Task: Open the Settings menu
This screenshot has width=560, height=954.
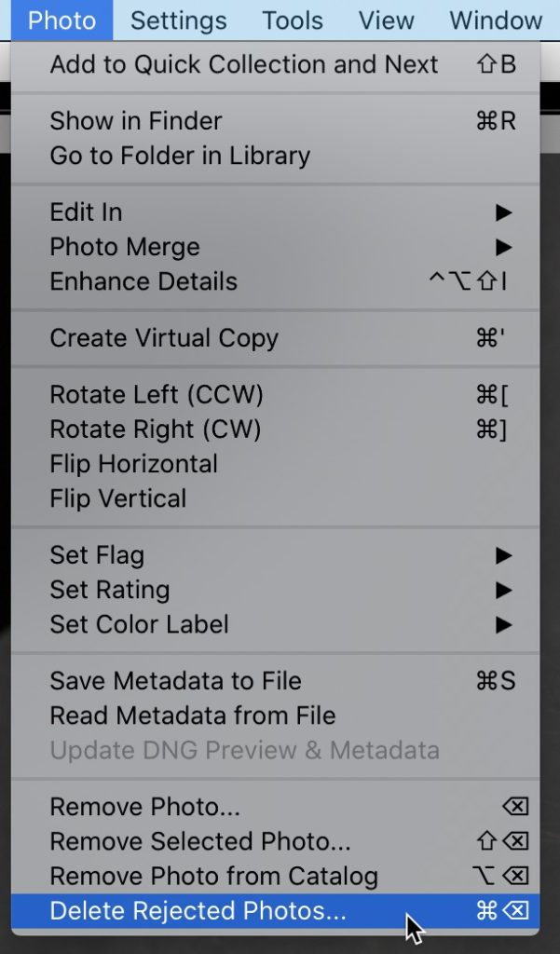Action: (178, 20)
